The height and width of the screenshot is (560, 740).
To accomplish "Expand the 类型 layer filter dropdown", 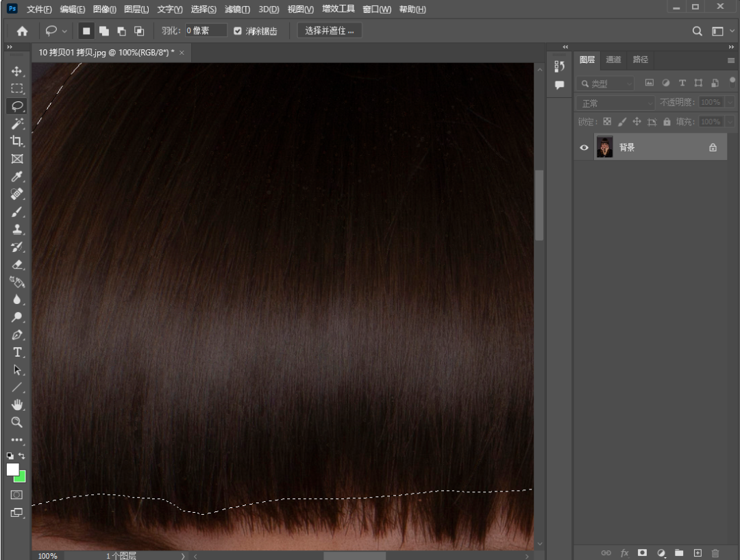I will coord(606,84).
